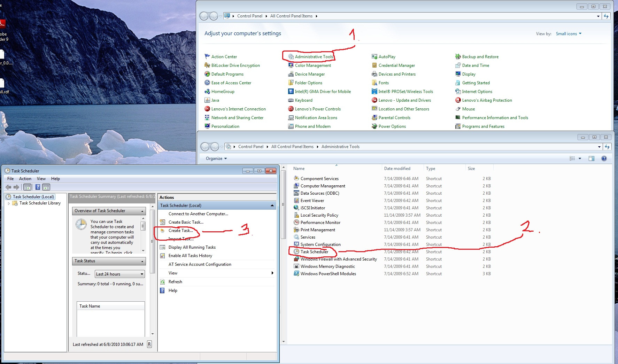The image size is (618, 364).
Task: Click Create Basic Task... in the Actions pane
Action: [186, 222]
